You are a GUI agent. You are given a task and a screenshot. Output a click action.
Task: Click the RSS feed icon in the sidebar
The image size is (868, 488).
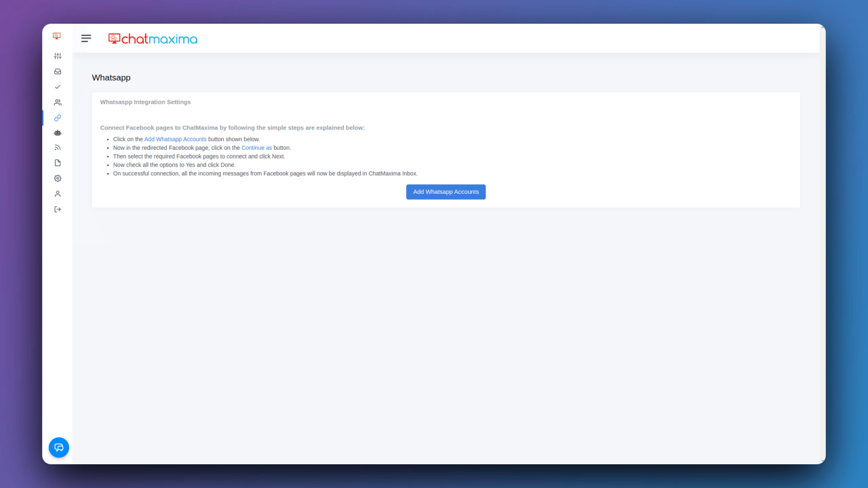click(58, 147)
